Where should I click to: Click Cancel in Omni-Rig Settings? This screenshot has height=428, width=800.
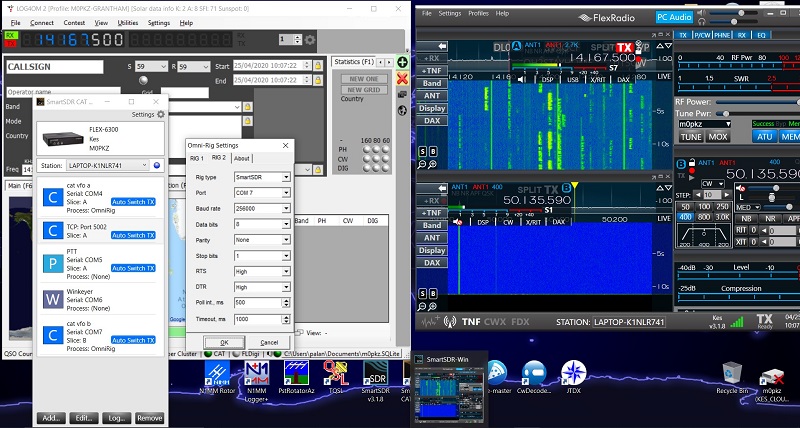269,342
